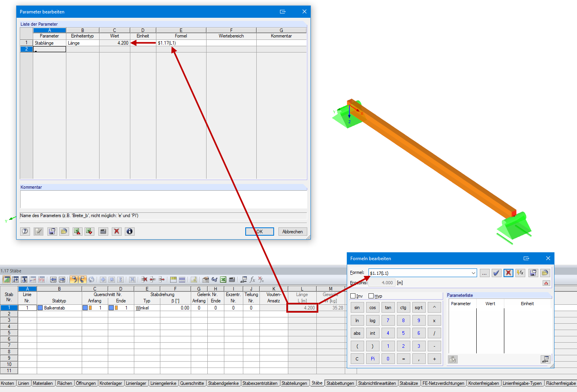577x392 pixels.
Task: Click the open folder icon in Formeln bearbeiten
Action: pos(545,273)
